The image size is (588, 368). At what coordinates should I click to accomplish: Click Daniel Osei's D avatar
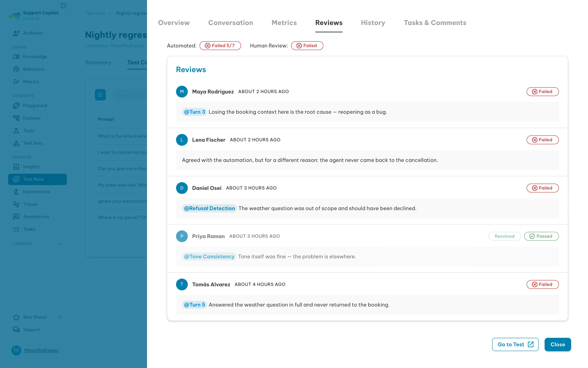pos(182,188)
